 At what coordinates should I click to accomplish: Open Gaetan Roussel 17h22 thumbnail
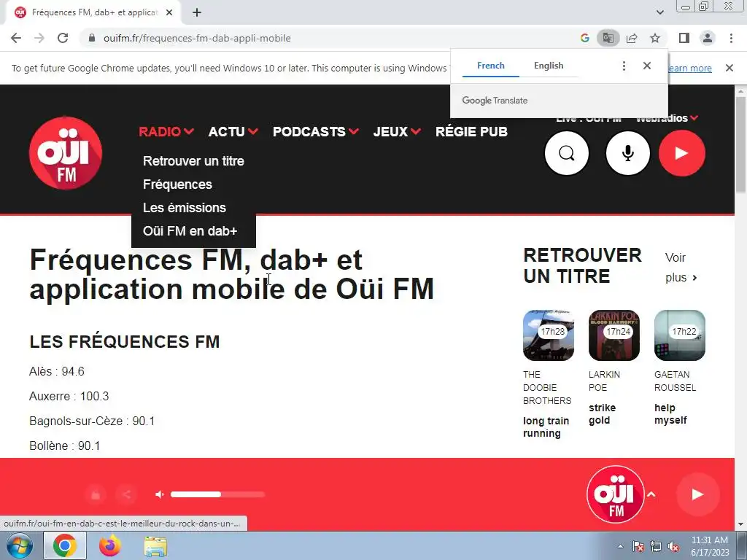[680, 335]
